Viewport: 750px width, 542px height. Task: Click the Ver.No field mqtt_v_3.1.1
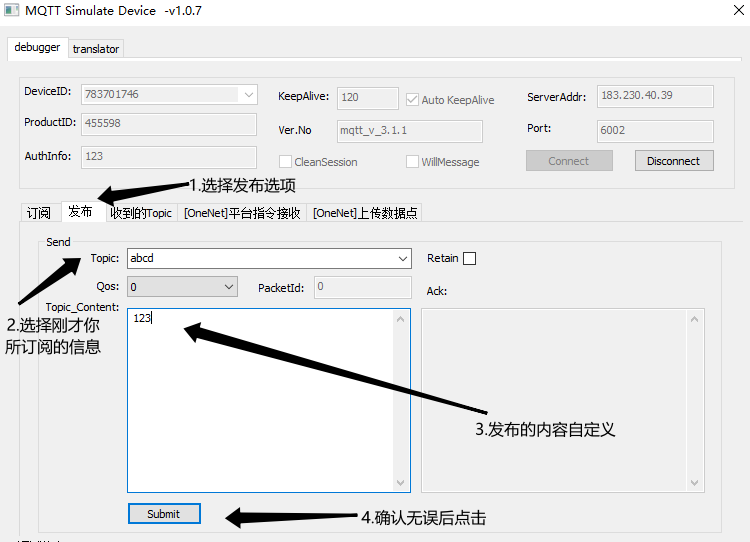pos(410,131)
